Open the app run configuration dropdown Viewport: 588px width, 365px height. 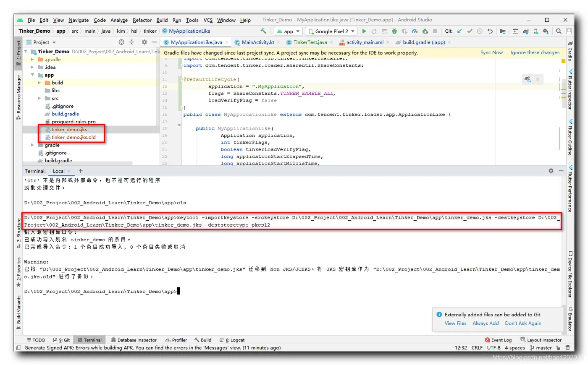click(288, 31)
